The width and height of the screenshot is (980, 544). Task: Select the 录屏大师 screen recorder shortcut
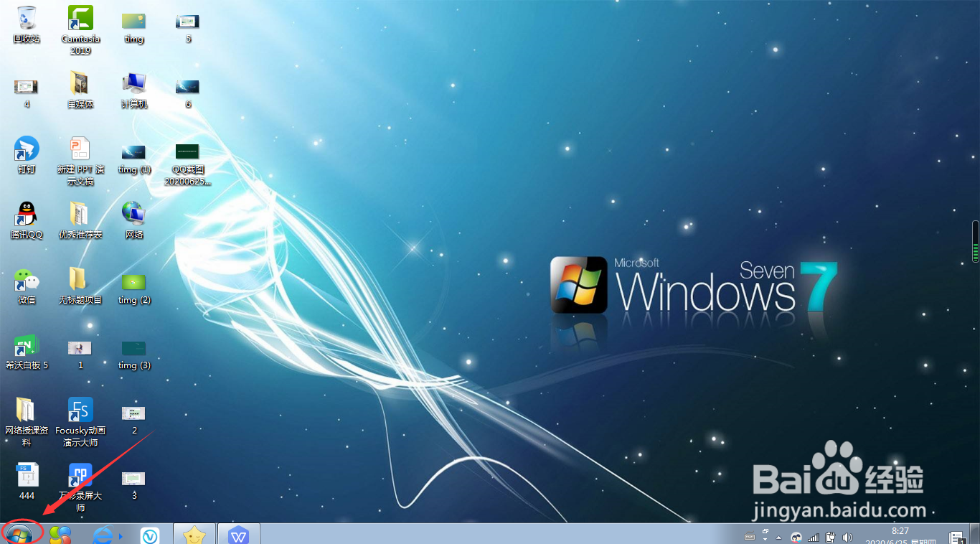[x=80, y=487]
